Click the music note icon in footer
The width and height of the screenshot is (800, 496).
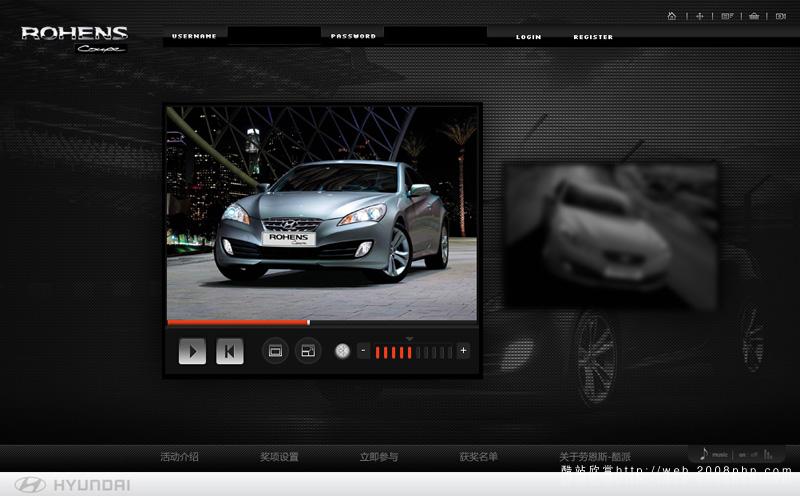(704, 455)
